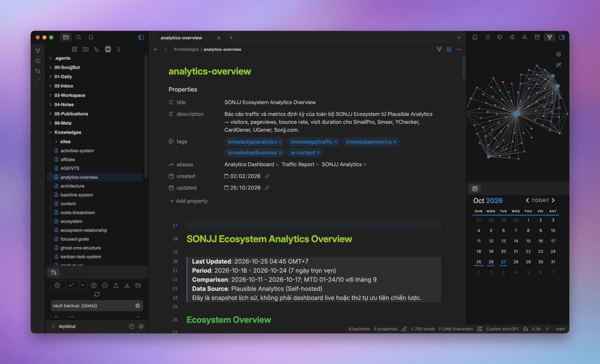Open local graph from note header
Screen dimensions: 600x364
click(x=439, y=49)
